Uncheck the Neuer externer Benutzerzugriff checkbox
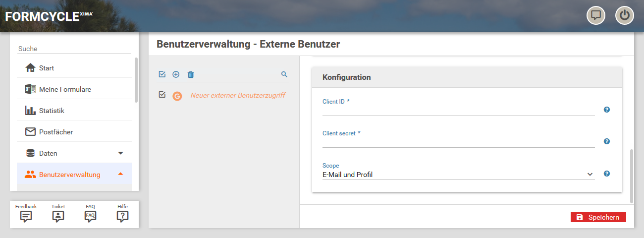Screen dimensions: 644x238 point(162,95)
